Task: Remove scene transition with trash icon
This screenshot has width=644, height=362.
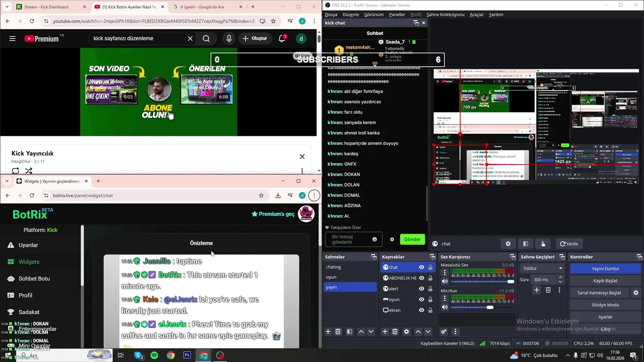Action: coord(548,290)
